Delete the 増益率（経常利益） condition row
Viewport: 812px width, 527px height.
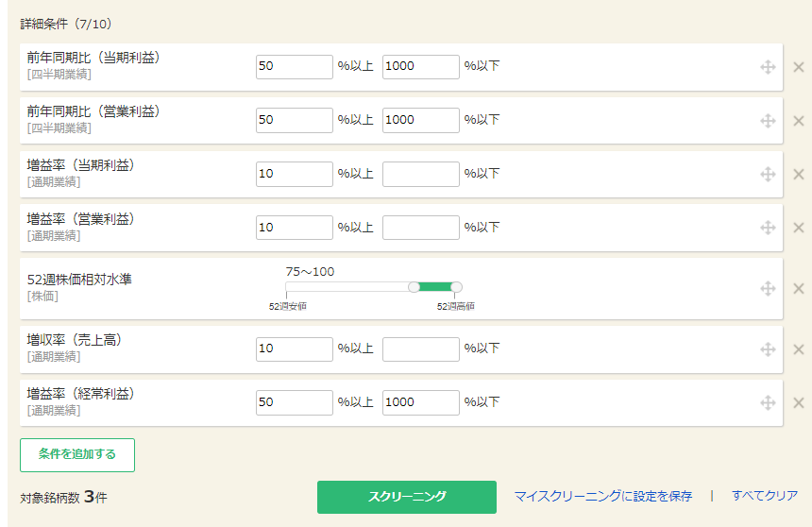[798, 403]
